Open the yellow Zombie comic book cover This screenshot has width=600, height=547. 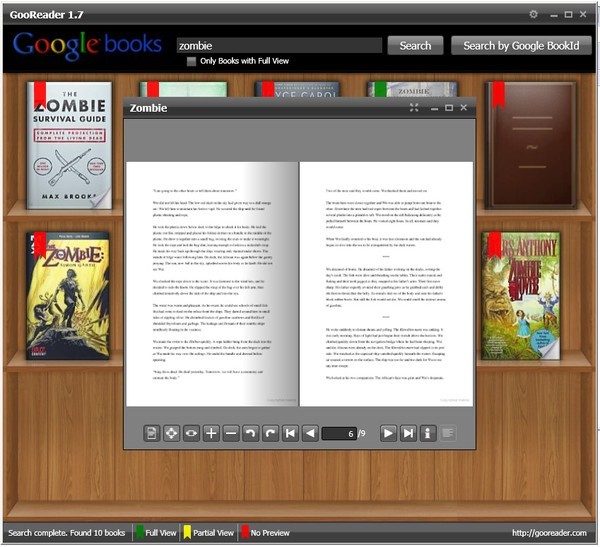tap(68, 296)
